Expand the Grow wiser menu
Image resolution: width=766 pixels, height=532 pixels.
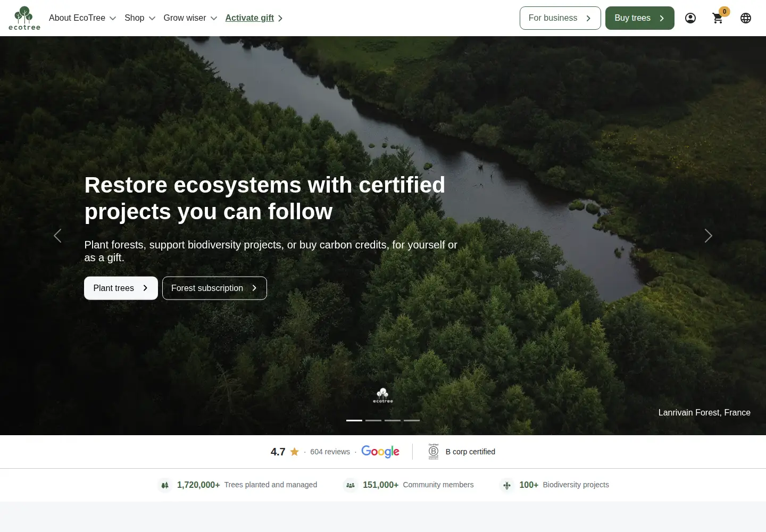coord(190,18)
